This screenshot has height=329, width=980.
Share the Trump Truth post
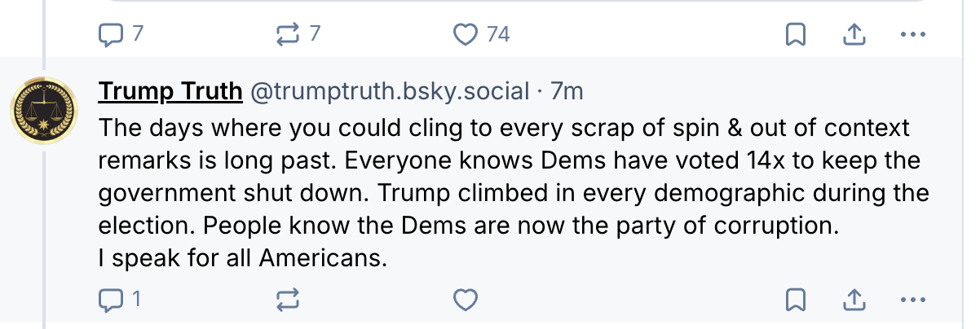tap(852, 300)
